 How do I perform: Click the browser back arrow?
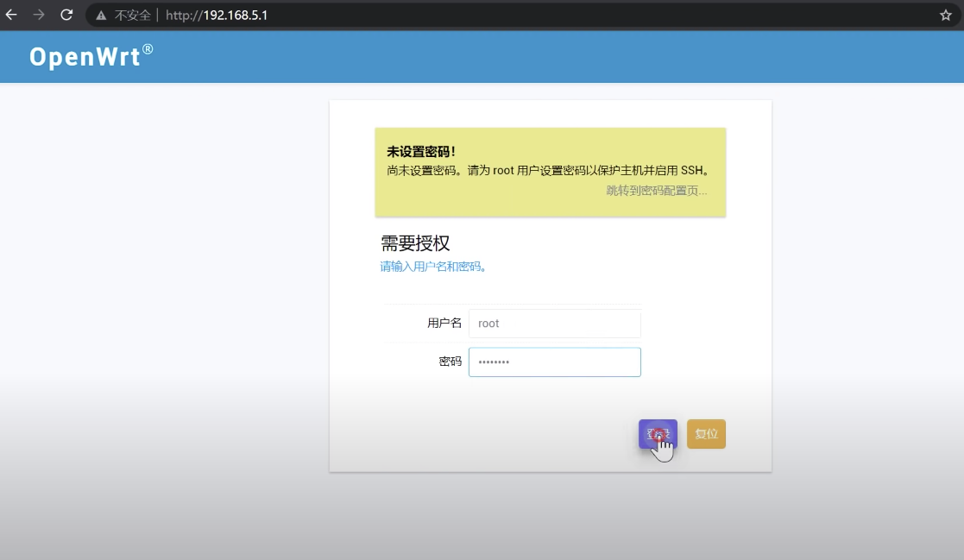point(11,15)
